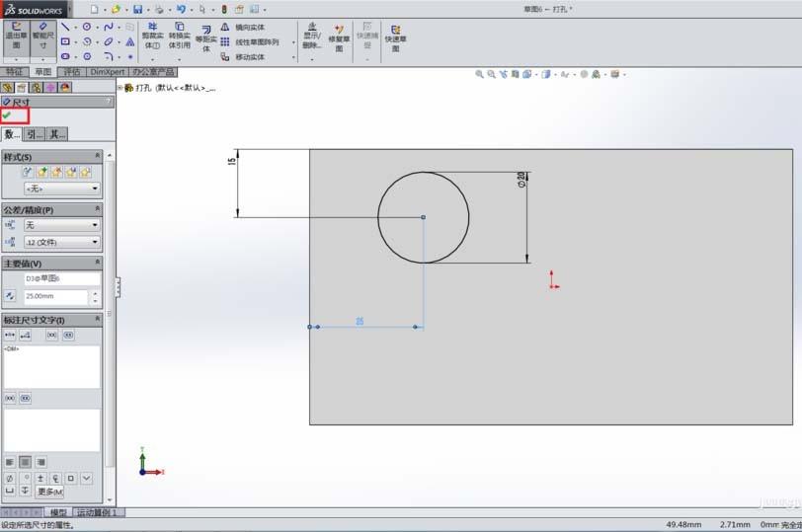The image size is (802, 532).
Task: Click the centerline symbol button
Action: pyautogui.click(x=55, y=479)
